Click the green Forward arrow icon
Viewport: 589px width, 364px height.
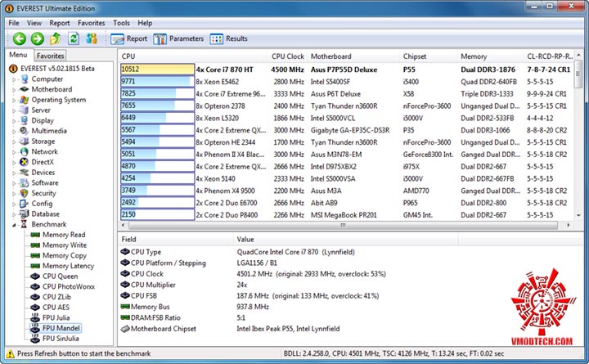pyautogui.click(x=37, y=38)
